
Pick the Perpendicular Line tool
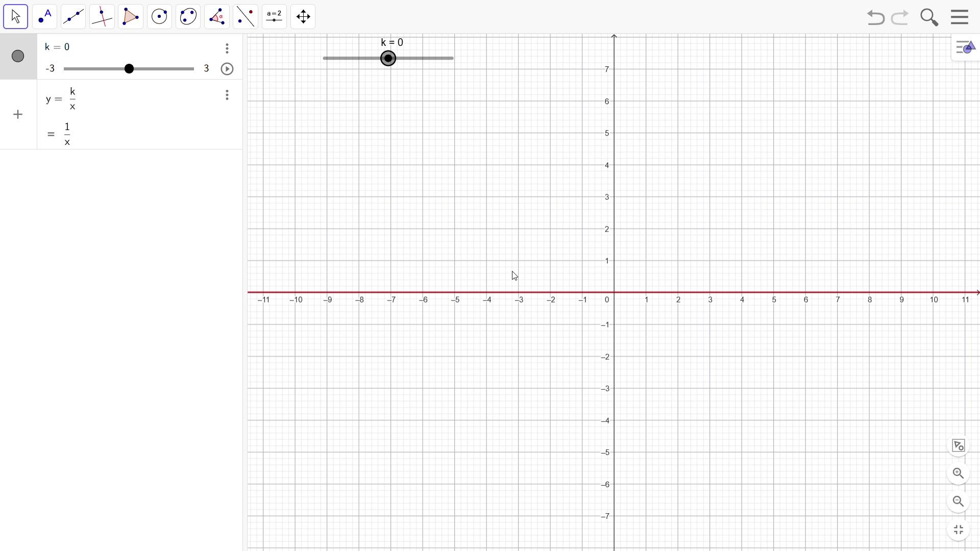[x=102, y=17]
